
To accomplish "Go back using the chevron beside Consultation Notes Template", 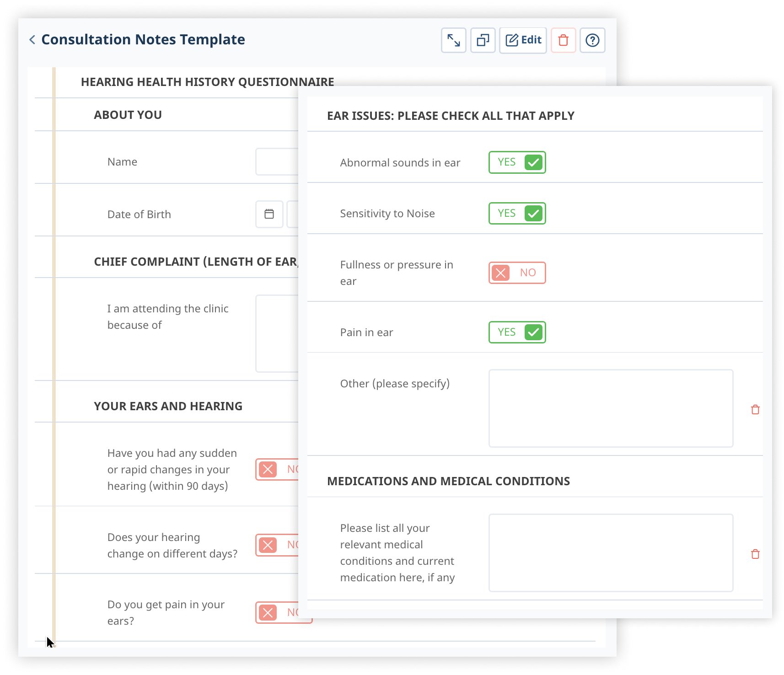I will coord(32,40).
